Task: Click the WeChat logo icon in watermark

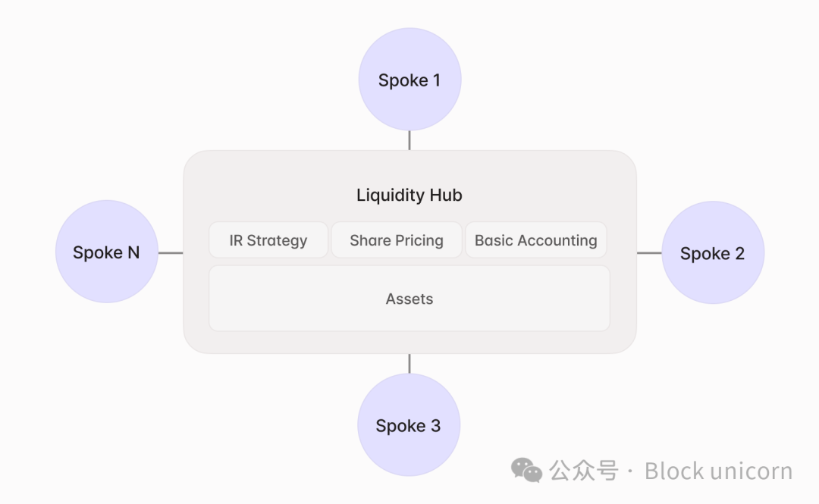Action: point(526,471)
